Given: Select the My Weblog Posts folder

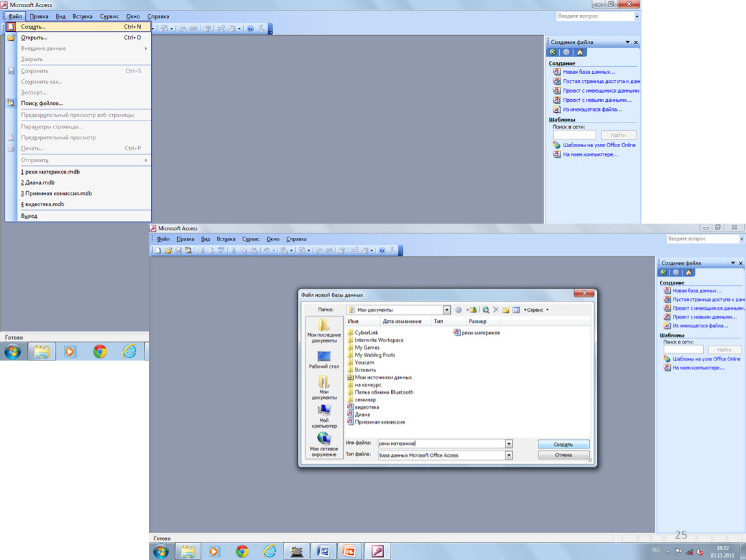Looking at the screenshot, I should coord(371,355).
